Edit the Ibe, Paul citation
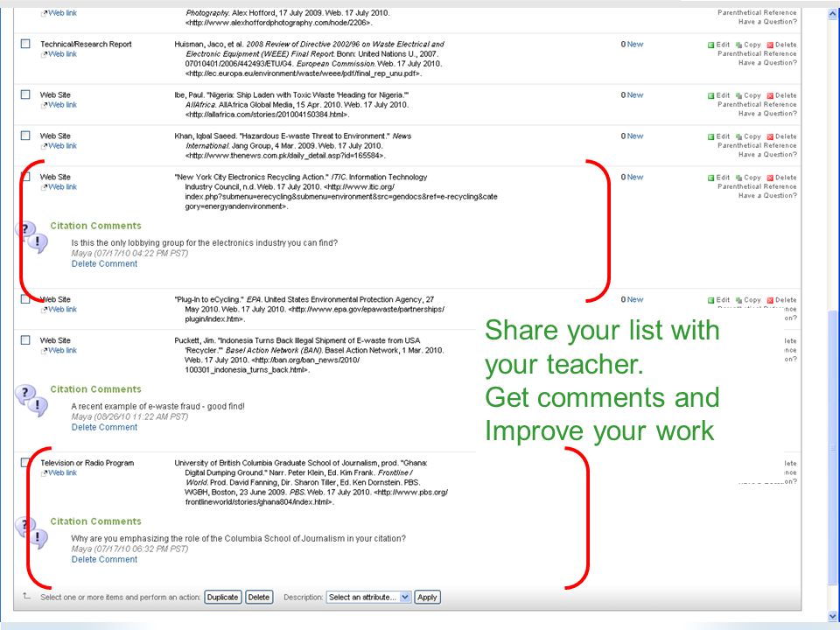This screenshot has width=840, height=630. [x=719, y=96]
